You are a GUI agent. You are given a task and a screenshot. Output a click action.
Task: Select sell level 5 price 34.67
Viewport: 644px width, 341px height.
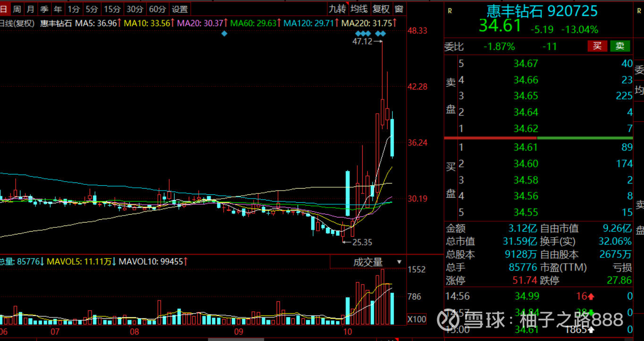[525, 64]
